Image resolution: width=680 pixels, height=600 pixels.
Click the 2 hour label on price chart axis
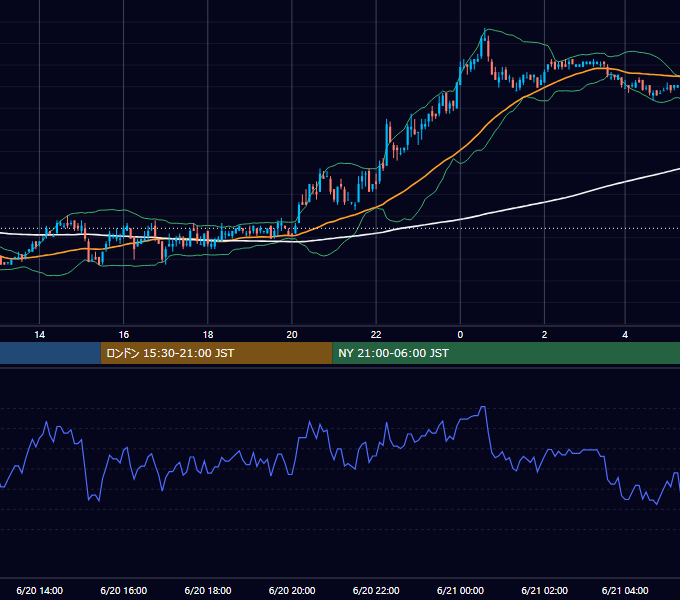tap(544, 335)
